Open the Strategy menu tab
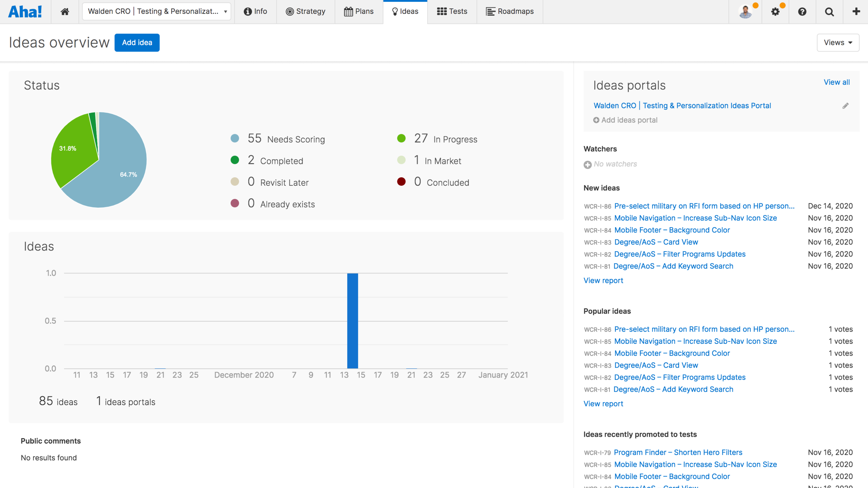The width and height of the screenshot is (868, 488). point(305,11)
